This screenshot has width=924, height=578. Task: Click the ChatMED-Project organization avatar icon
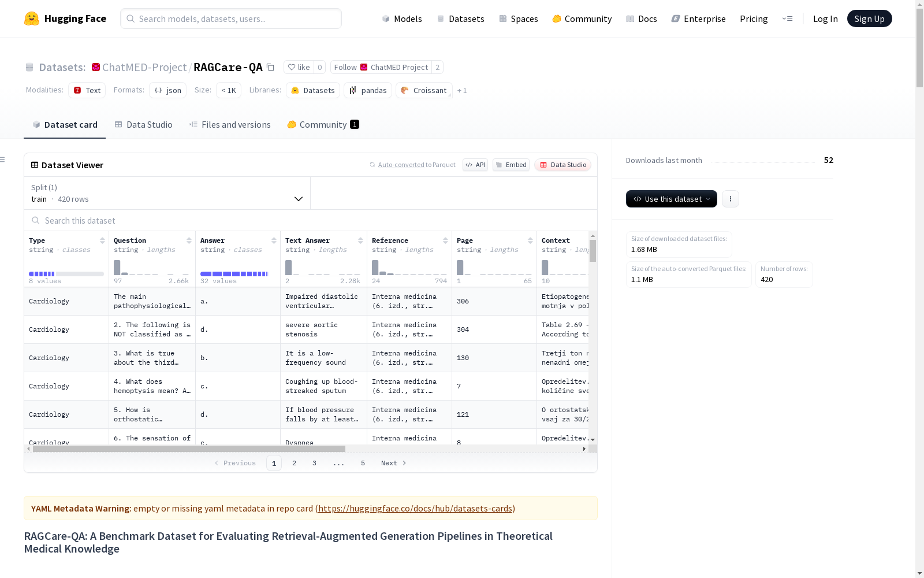tap(96, 67)
